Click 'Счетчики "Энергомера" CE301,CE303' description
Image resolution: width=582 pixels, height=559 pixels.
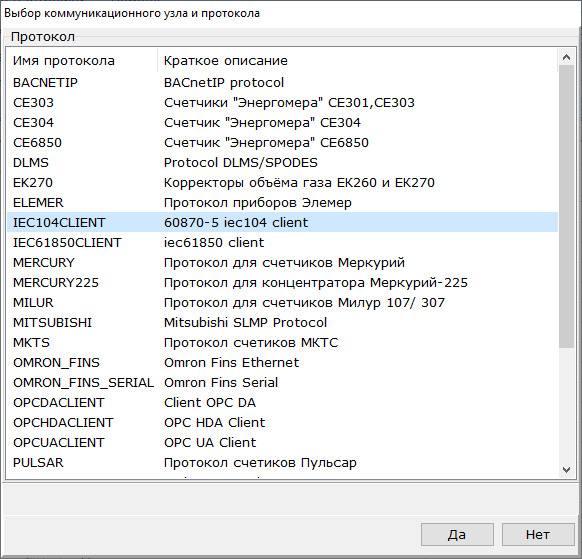point(289,102)
